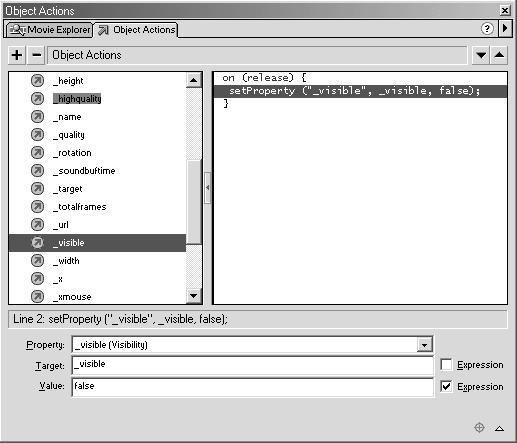The width and height of the screenshot is (517, 443).
Task: Select the _soundbuftime list entry
Action: click(84, 171)
